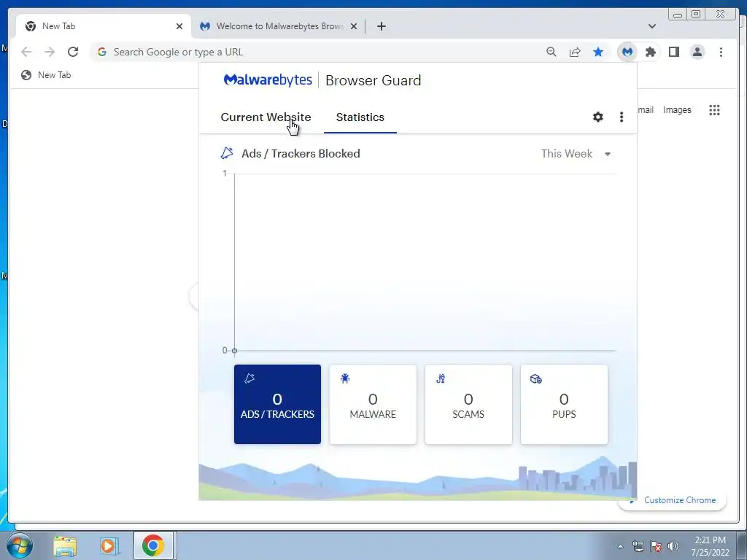747x560 pixels.
Task: Click the Customize Chrome button
Action: click(x=680, y=500)
